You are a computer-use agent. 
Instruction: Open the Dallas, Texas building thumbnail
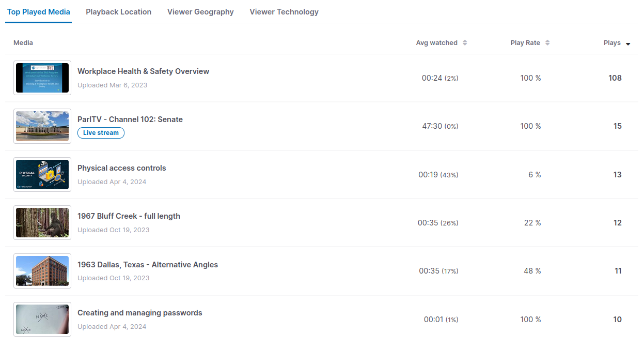(x=42, y=271)
